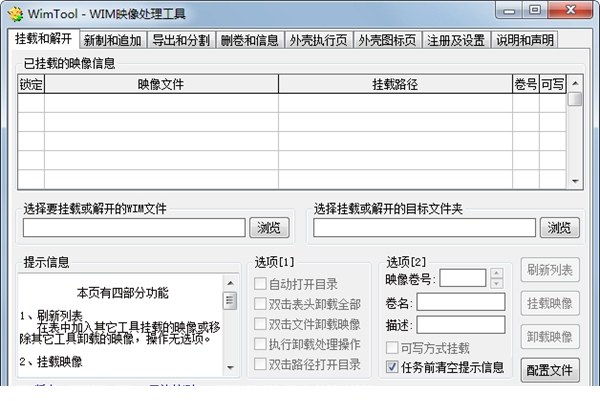Click the mounted image list scrollbar thumb

(x=575, y=99)
